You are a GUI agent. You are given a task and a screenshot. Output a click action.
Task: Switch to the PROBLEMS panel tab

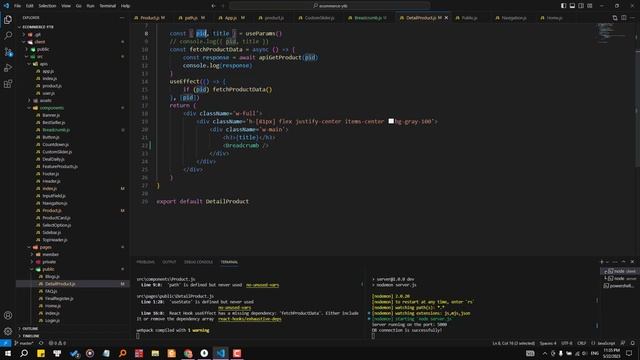(x=145, y=262)
